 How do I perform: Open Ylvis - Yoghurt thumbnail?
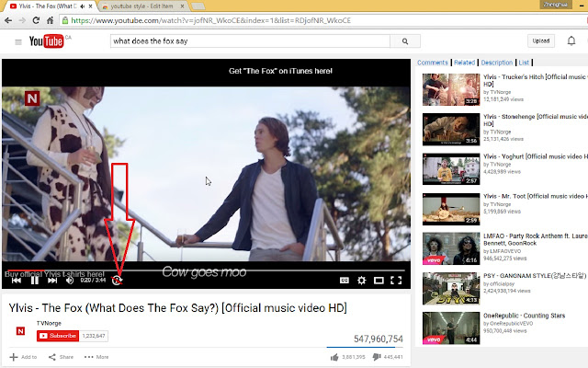coord(451,169)
